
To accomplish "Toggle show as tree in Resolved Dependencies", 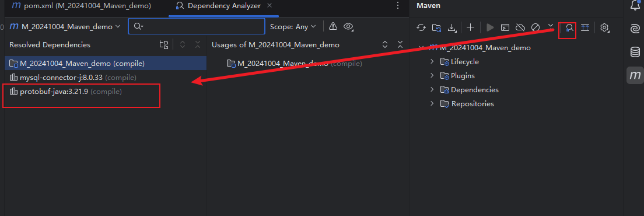I will (163, 45).
